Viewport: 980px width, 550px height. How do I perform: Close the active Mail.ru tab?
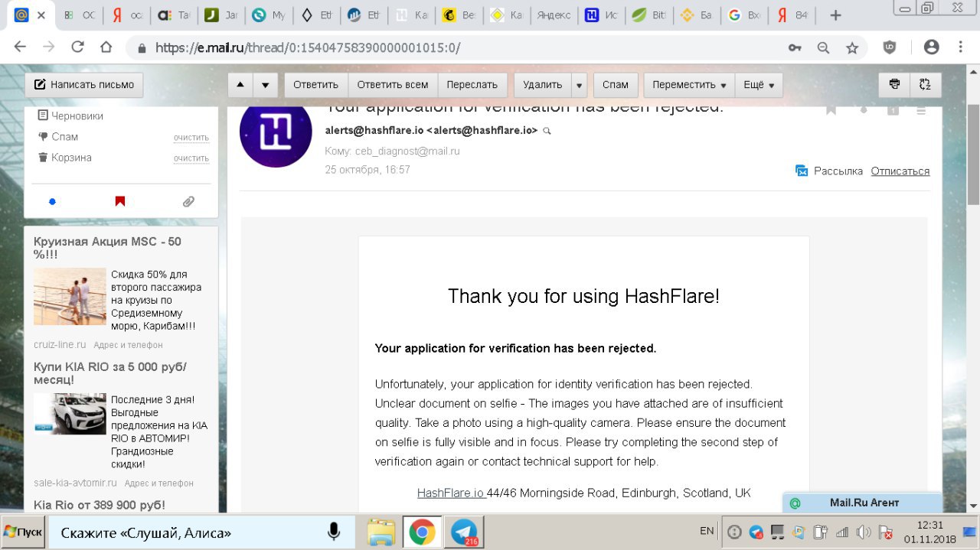tap(41, 15)
